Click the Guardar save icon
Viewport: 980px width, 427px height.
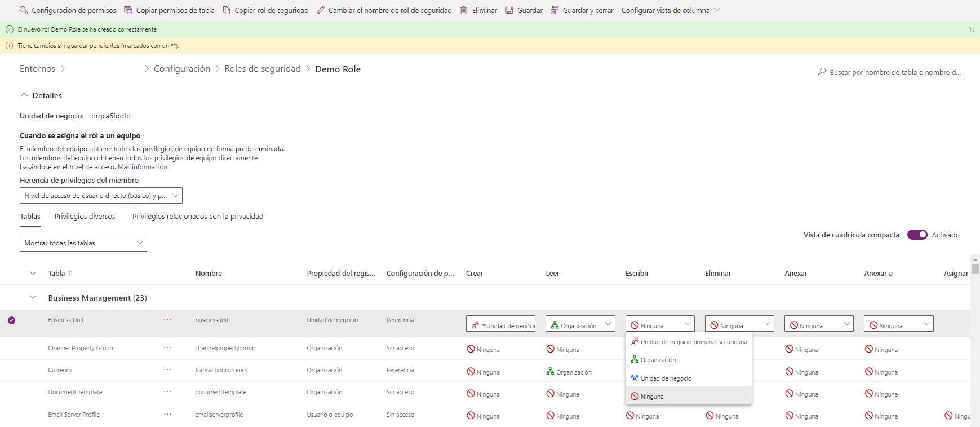pos(509,10)
